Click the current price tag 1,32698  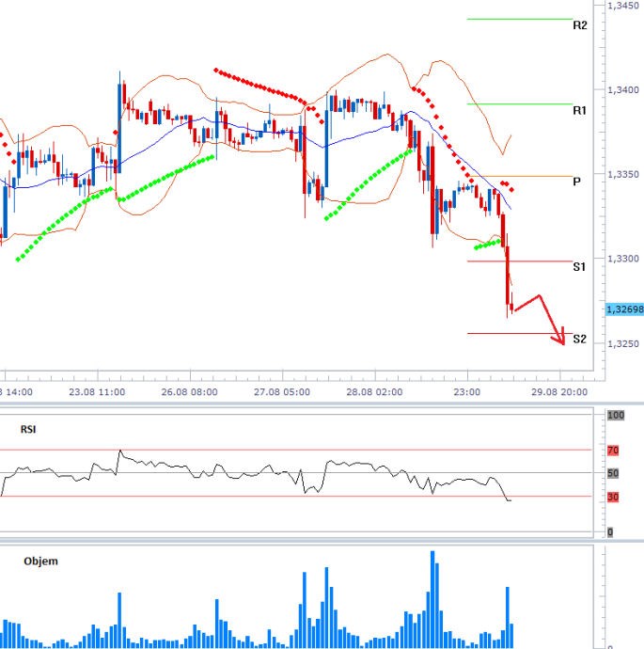click(x=624, y=309)
